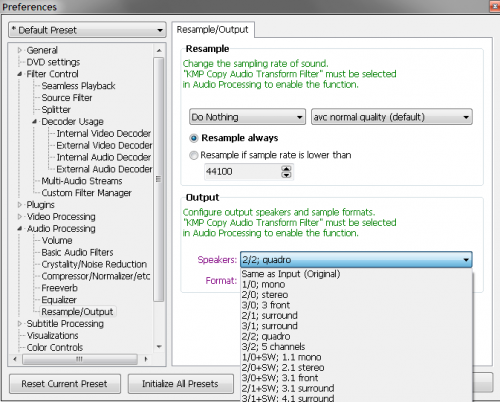Select Resample always radio button
This screenshot has width=500, height=402.
point(194,138)
